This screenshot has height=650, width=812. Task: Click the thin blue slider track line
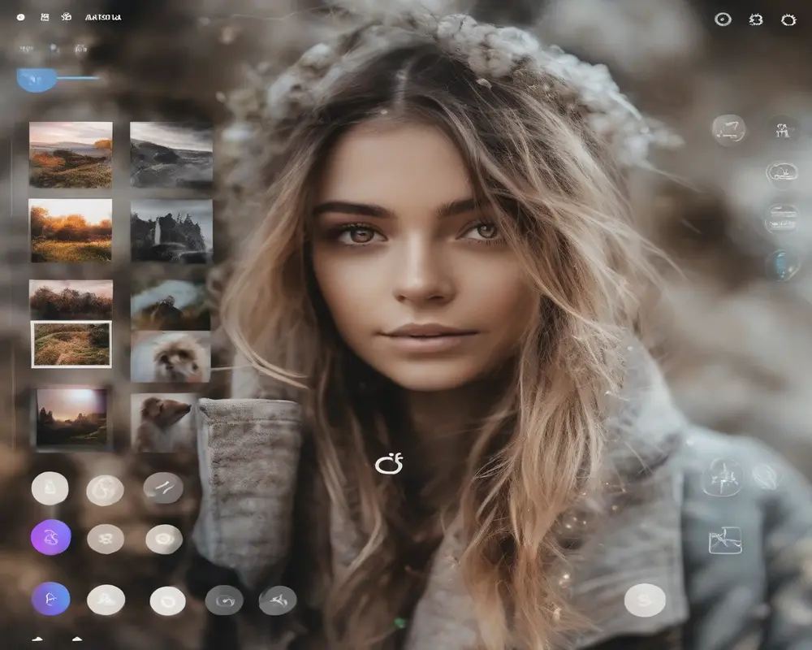[78, 78]
